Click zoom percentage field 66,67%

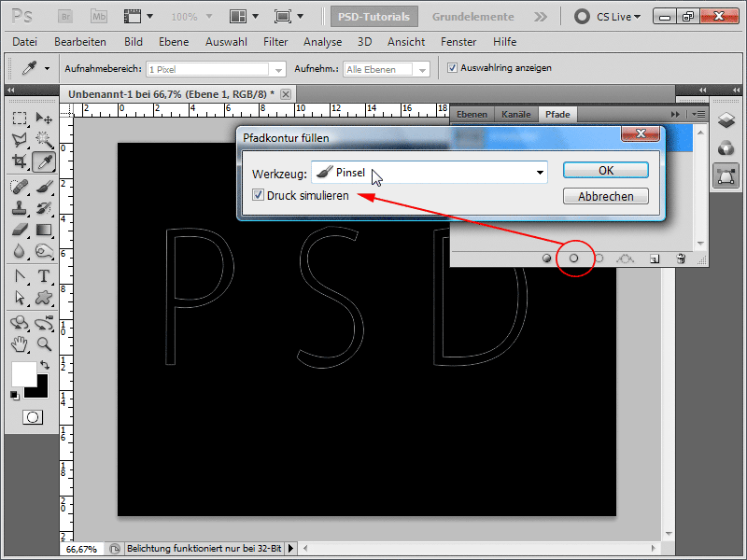81,549
